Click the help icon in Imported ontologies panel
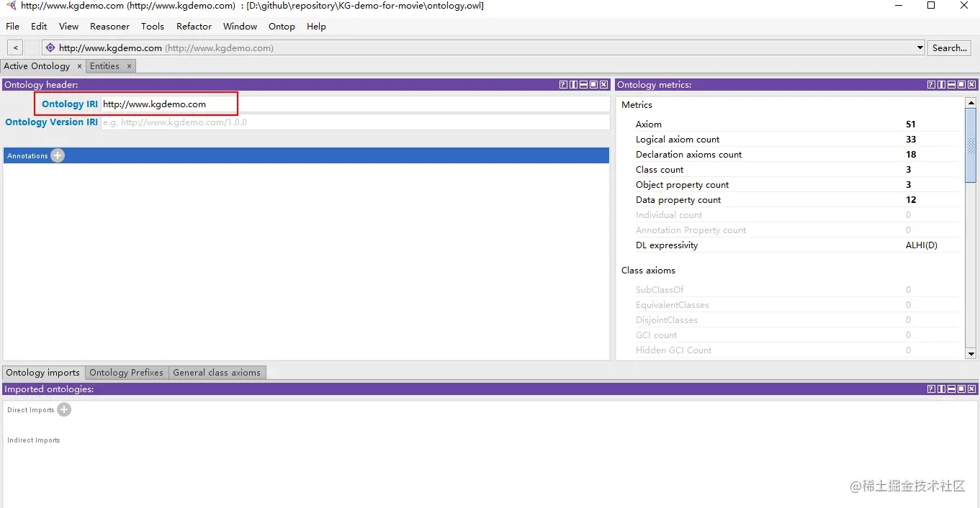The width and height of the screenshot is (980, 508). coord(932,389)
